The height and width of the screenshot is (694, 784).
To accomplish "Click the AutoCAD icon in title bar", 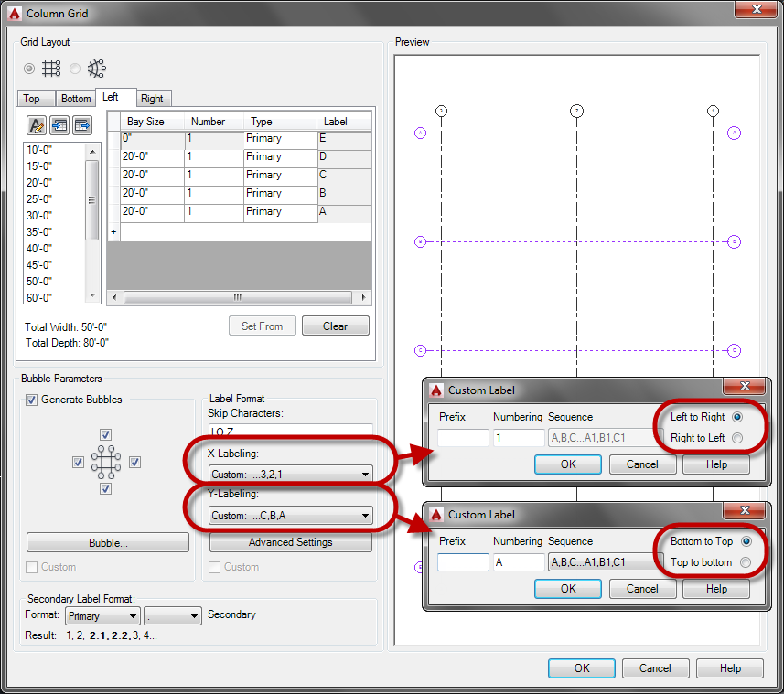I will click(13, 12).
